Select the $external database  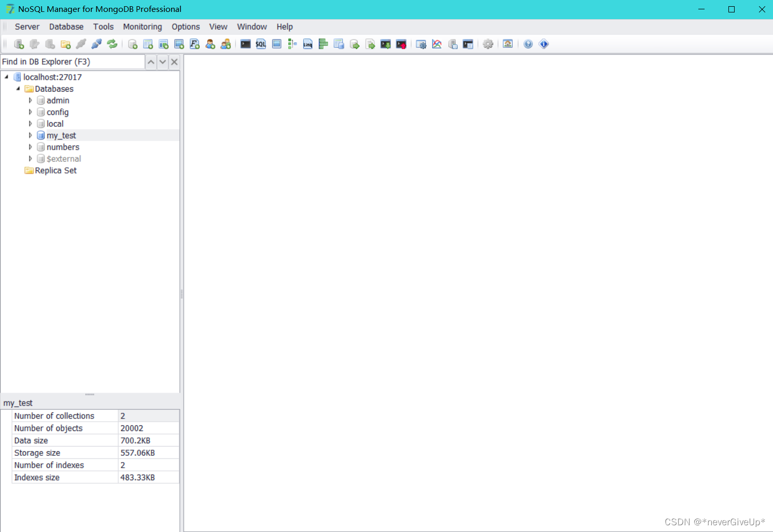click(x=64, y=159)
